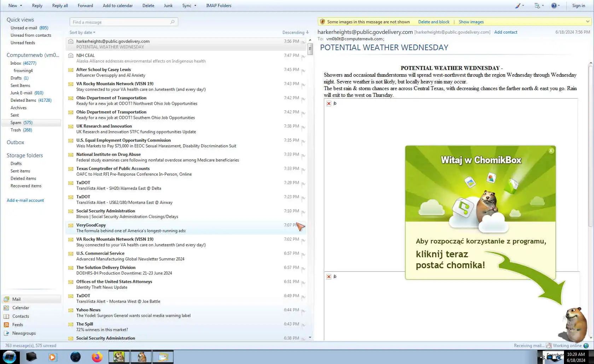594x364 pixels.
Task: Switch to Windows Live Mail taskbar button
Action: (x=163, y=357)
